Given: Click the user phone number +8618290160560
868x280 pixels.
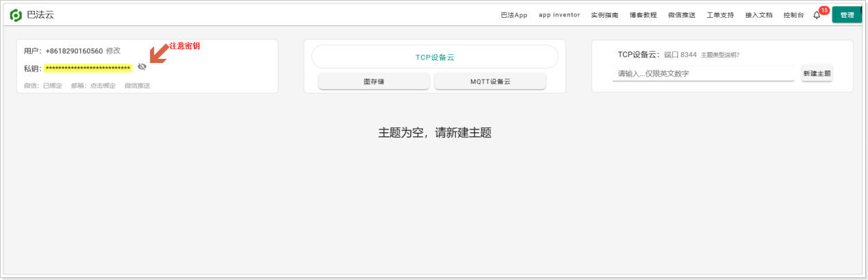Looking at the screenshot, I should click(74, 51).
